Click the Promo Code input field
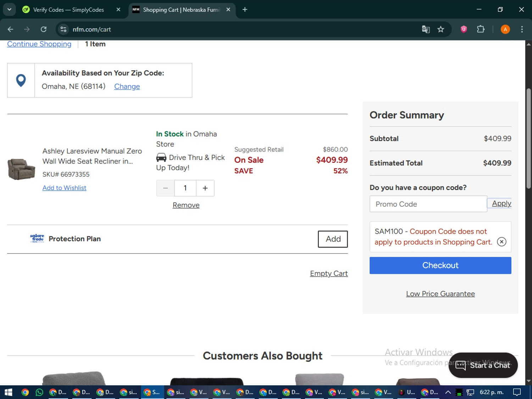Viewport: 532px width, 399px height. click(x=428, y=204)
